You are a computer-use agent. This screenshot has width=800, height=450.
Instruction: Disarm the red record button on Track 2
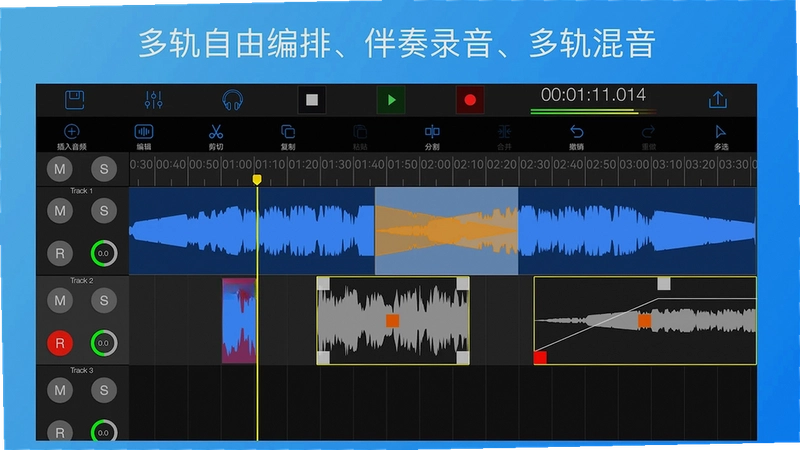(60, 343)
